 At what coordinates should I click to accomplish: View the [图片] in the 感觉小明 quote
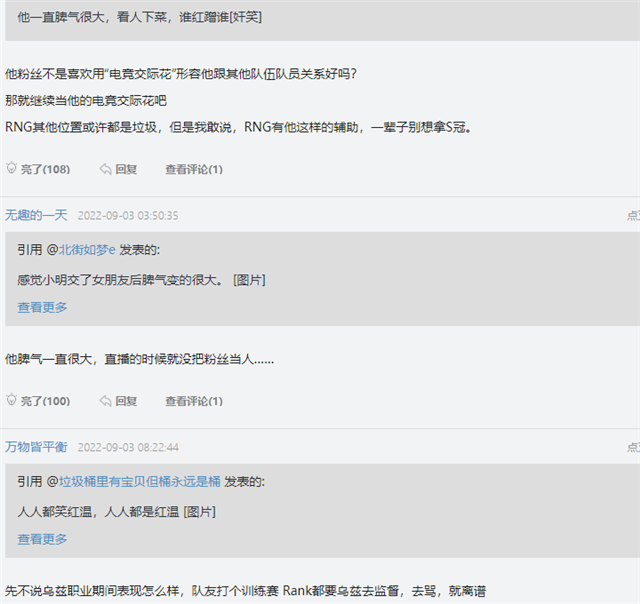249,279
